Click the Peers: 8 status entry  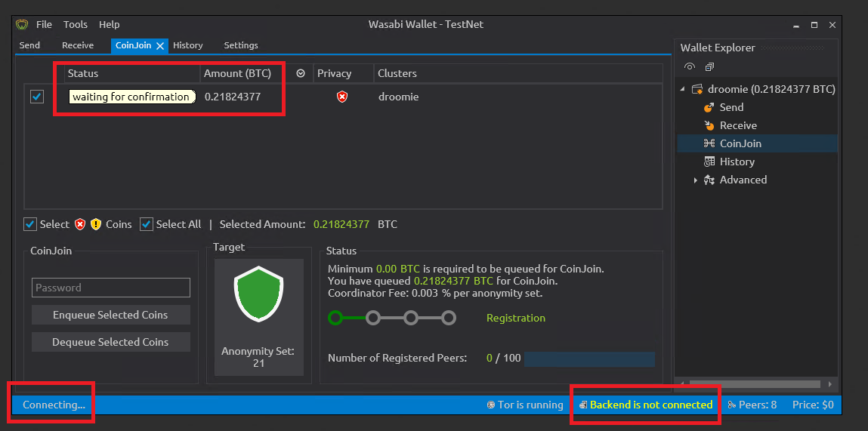tap(757, 405)
